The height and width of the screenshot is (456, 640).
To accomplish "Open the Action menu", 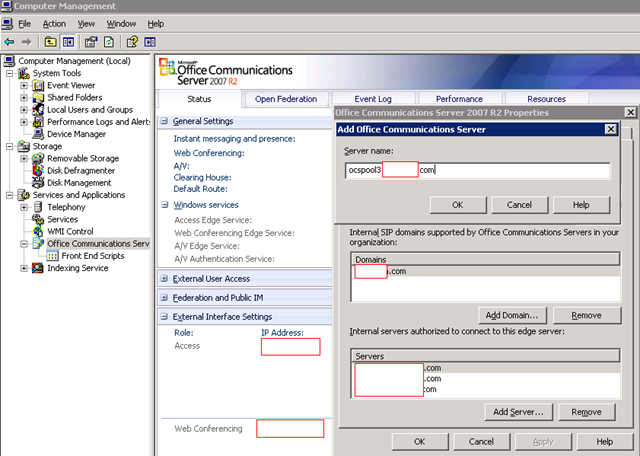I will pos(54,23).
